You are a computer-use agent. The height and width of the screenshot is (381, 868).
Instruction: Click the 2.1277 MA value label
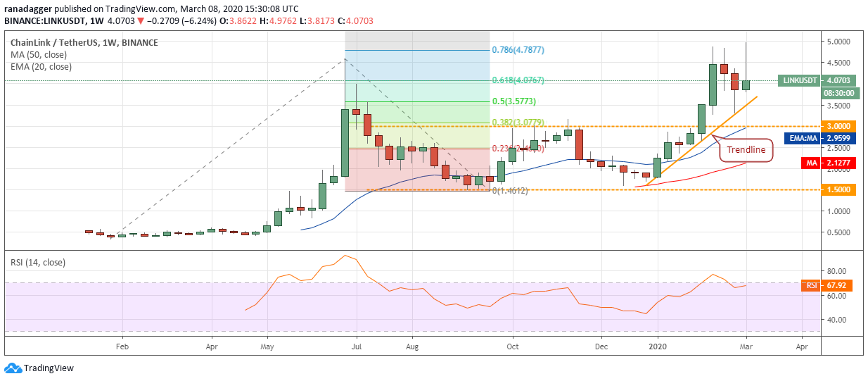pos(840,163)
